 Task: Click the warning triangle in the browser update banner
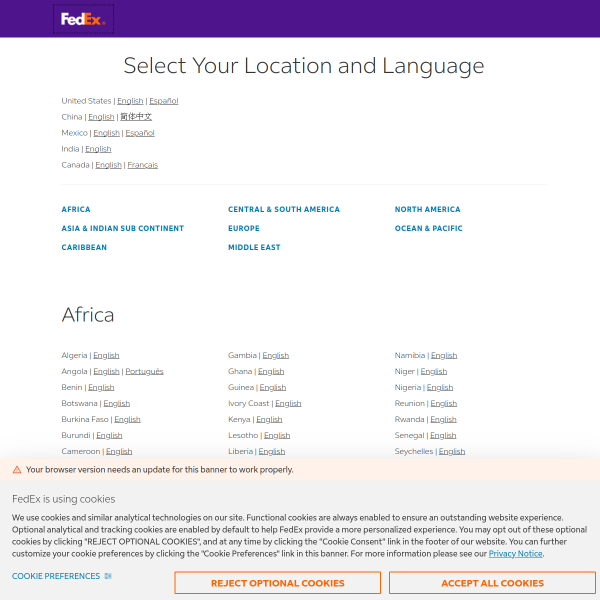click(17, 470)
